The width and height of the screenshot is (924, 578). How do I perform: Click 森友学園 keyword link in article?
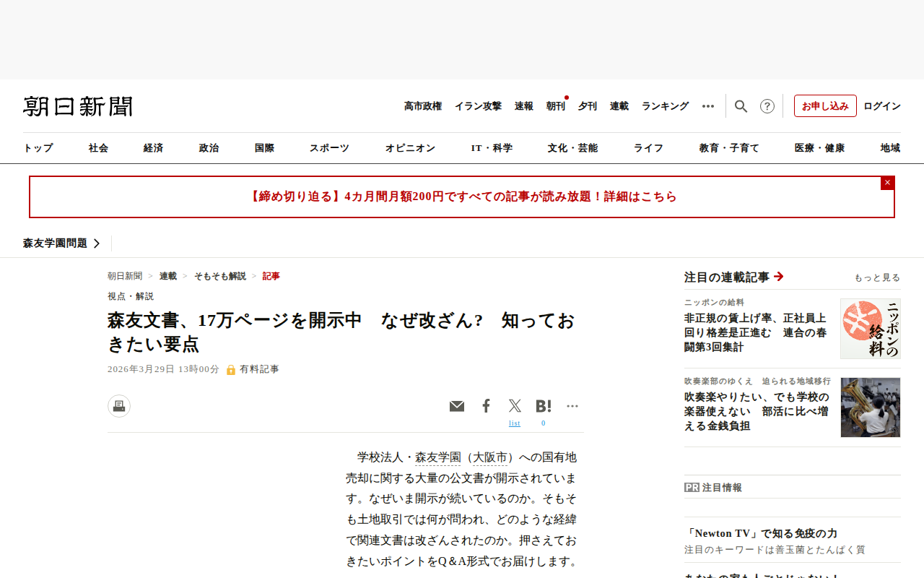coord(437,457)
